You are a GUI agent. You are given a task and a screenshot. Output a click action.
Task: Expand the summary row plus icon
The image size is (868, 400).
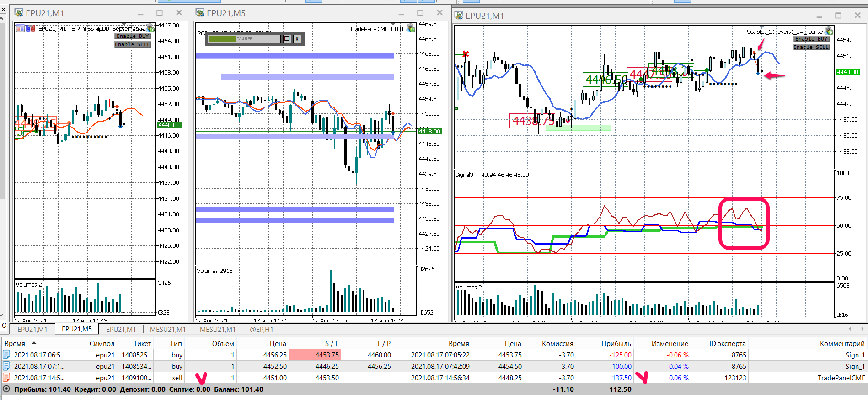pyautogui.click(x=6, y=389)
